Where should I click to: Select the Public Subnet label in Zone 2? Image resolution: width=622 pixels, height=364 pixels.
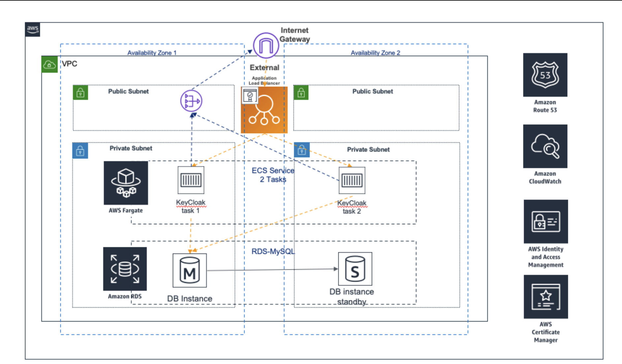click(373, 91)
